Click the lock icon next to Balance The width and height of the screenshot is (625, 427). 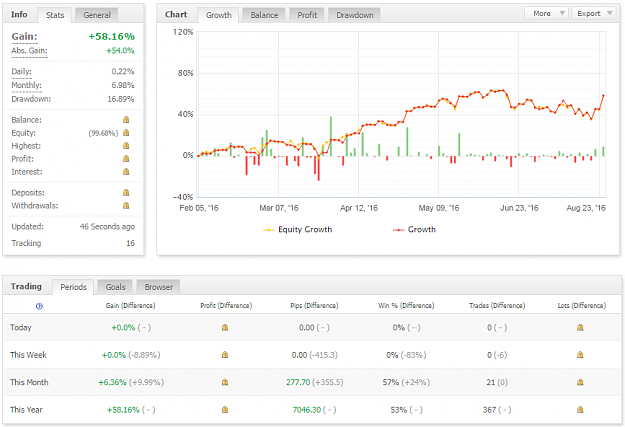coord(126,120)
